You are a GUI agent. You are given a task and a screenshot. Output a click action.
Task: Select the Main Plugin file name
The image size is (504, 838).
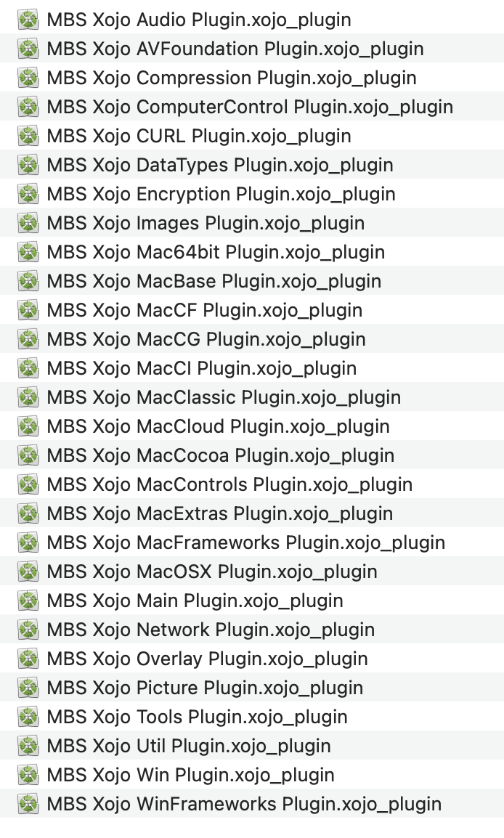click(x=195, y=601)
